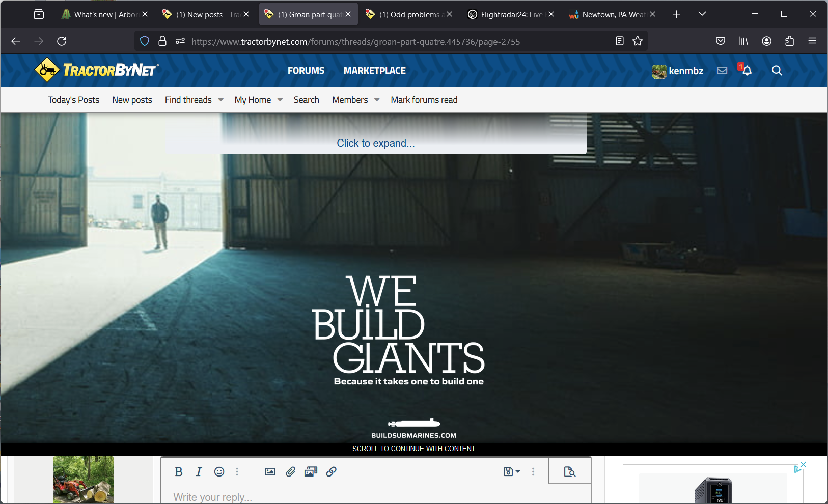The height and width of the screenshot is (504, 828).
Task: Insert a link with the chain icon
Action: point(331,472)
